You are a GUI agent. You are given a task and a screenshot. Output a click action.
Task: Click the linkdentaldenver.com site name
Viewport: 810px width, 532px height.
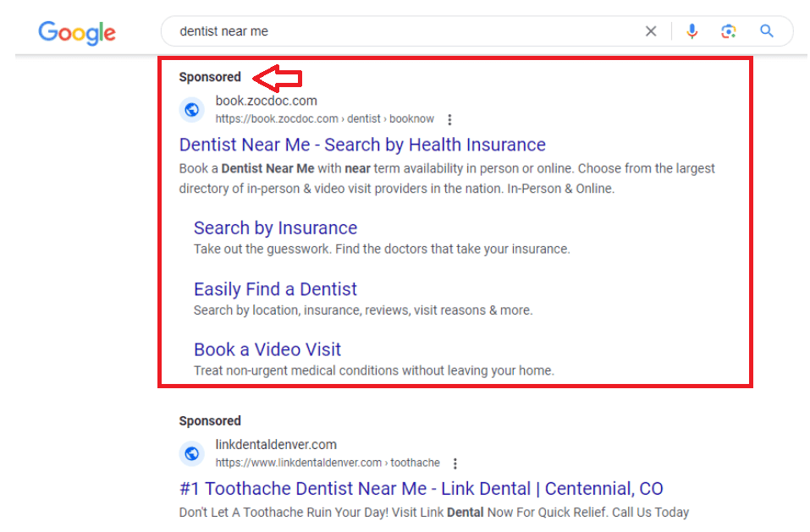(x=276, y=444)
